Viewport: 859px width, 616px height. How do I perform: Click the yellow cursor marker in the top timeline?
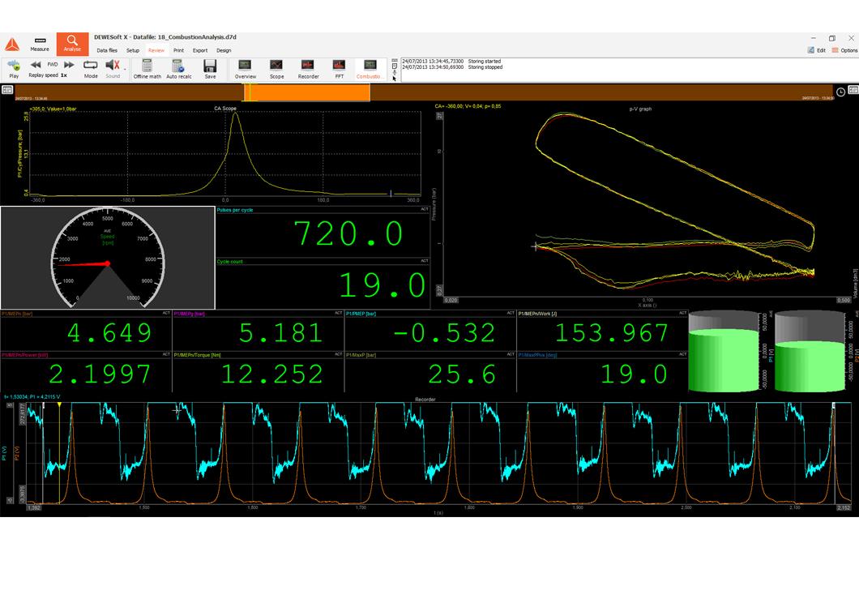(250, 92)
